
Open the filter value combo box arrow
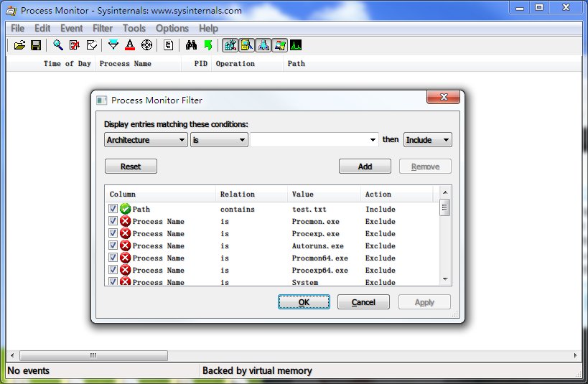[373, 140]
